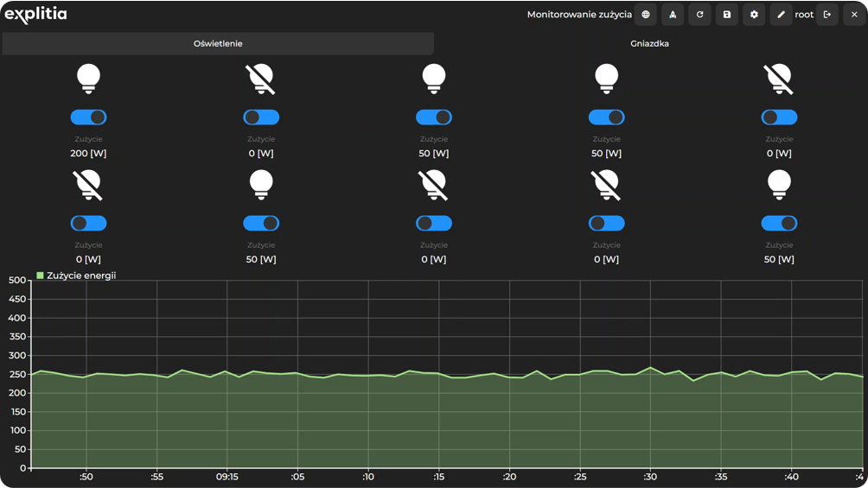This screenshot has width=868, height=488.
Task: Click the 50 [W] value, bottom row fifth column
Action: 780,259
